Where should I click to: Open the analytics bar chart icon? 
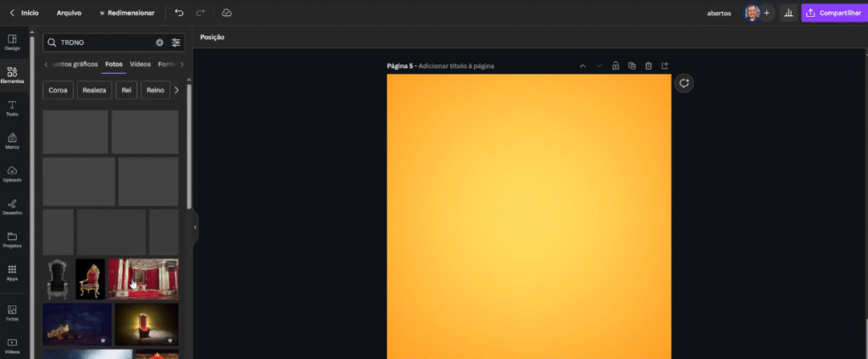click(787, 13)
